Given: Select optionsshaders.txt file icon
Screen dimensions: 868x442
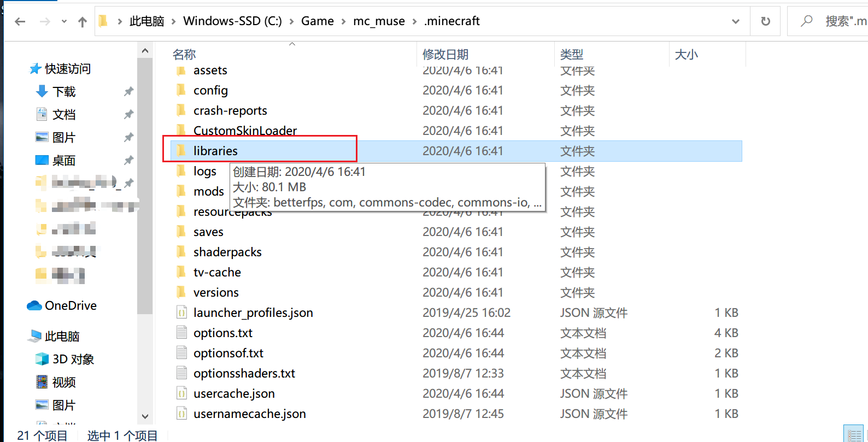Looking at the screenshot, I should tap(181, 373).
